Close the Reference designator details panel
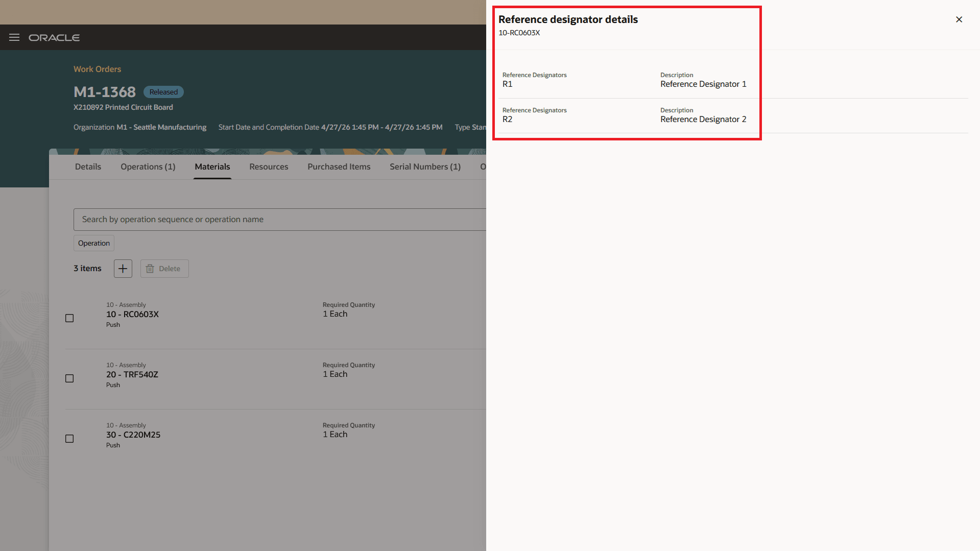This screenshot has width=980, height=551. (959, 19)
